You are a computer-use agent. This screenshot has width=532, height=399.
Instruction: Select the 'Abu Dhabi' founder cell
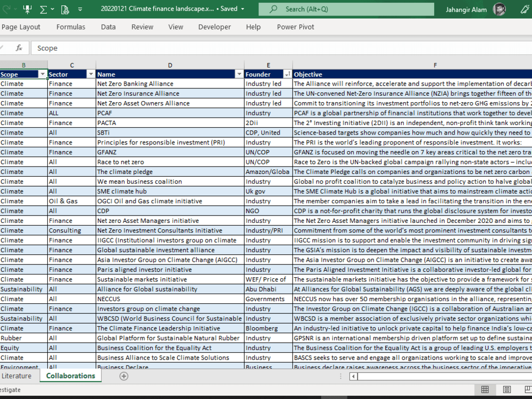pyautogui.click(x=268, y=289)
